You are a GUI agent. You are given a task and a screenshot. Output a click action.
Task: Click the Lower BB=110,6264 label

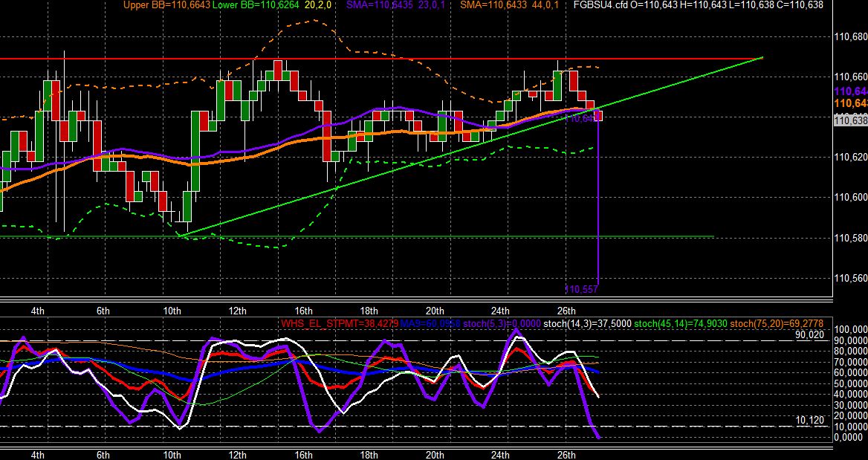pyautogui.click(x=255, y=5)
